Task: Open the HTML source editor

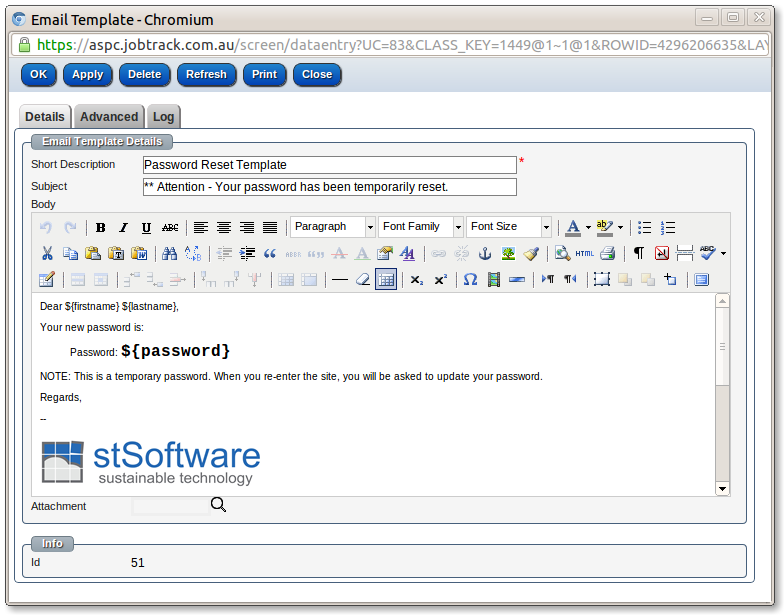Action: (x=584, y=254)
